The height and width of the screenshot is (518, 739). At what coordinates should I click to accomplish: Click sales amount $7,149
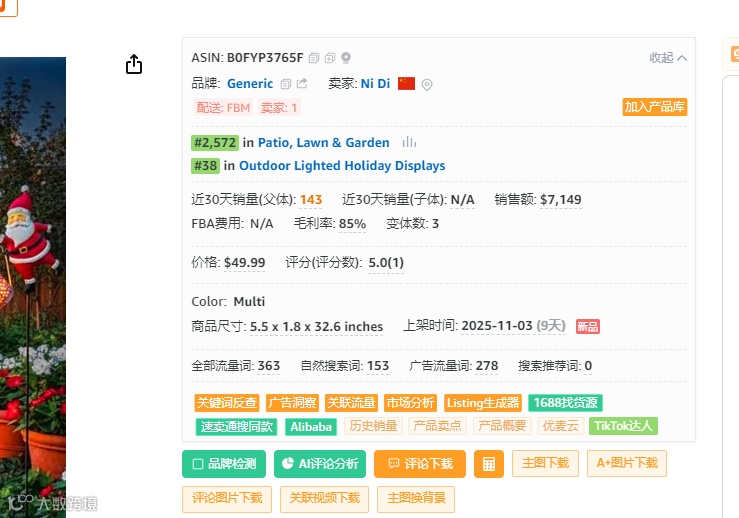coord(561,199)
